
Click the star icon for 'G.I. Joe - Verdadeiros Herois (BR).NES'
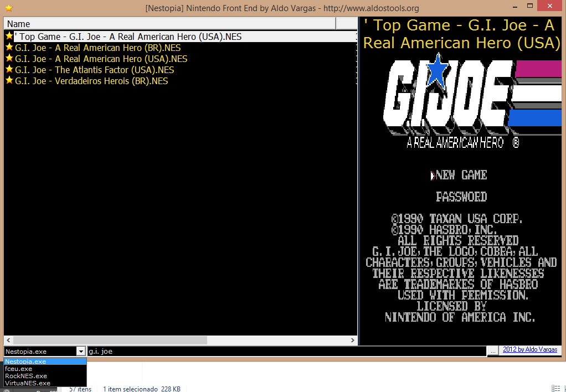pos(8,81)
